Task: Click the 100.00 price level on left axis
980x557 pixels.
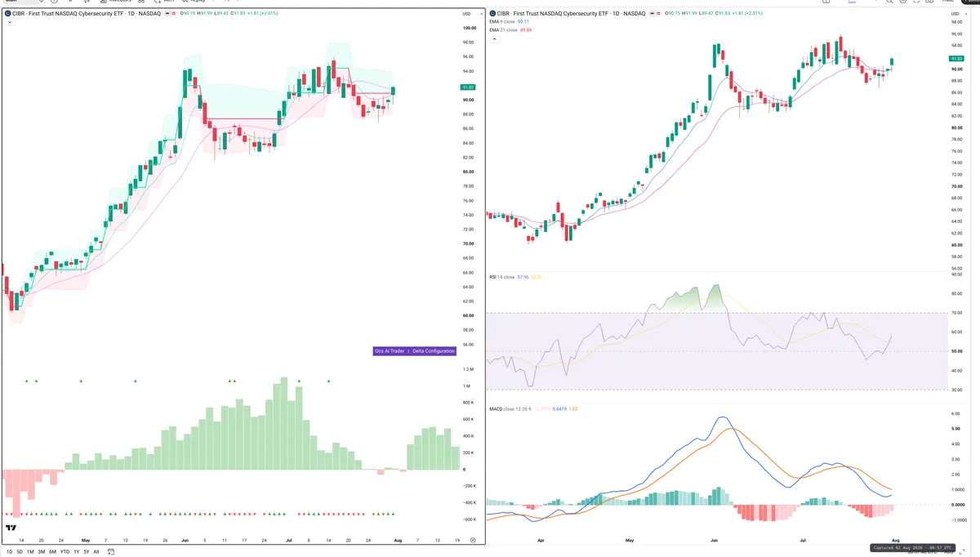Action: (470, 28)
